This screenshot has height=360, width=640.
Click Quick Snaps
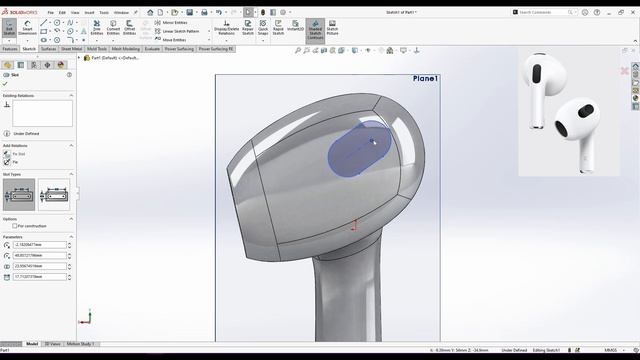click(x=263, y=28)
